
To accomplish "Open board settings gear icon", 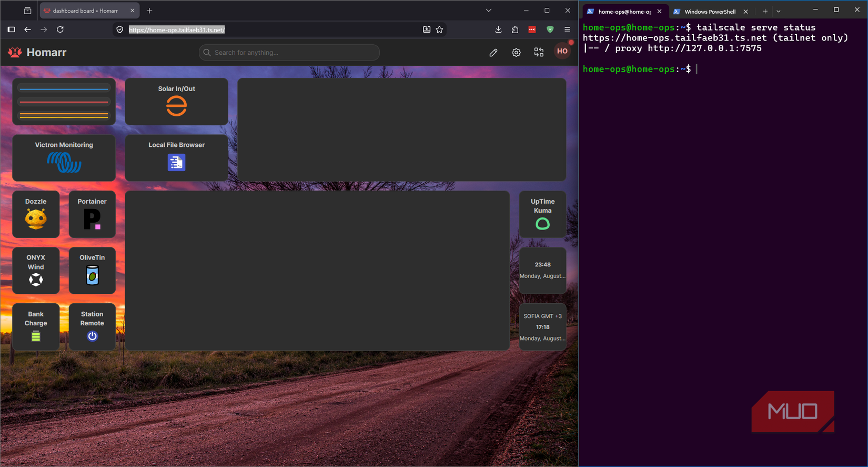I will 516,52.
